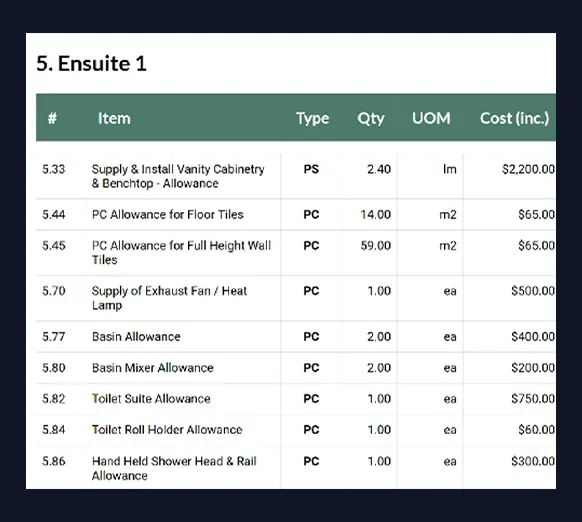This screenshot has width=582, height=522.
Task: Select row number 5.84
Action: [x=54, y=430]
